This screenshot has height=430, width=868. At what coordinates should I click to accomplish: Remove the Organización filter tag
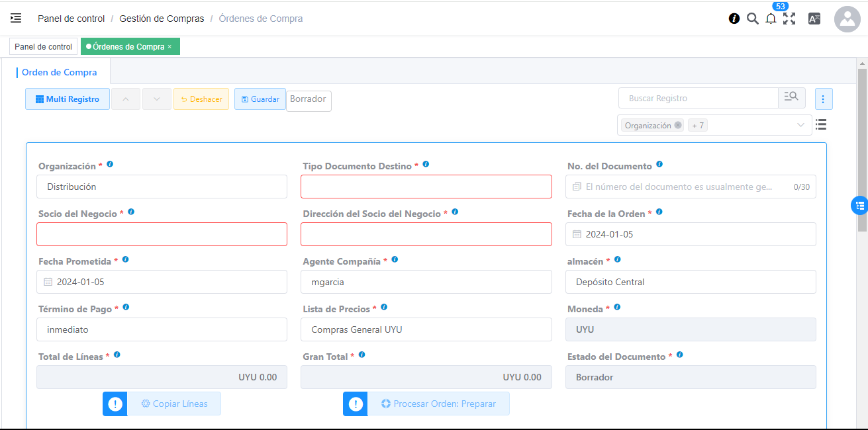tap(678, 125)
